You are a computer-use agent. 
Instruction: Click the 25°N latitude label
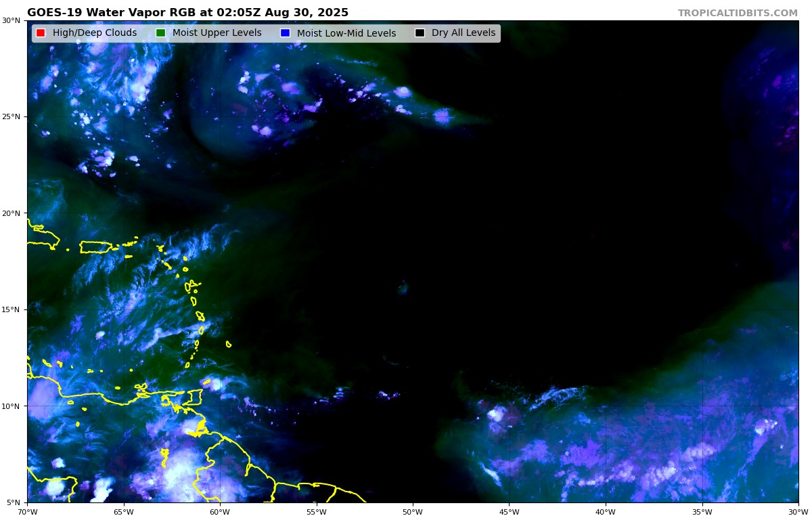click(x=12, y=116)
